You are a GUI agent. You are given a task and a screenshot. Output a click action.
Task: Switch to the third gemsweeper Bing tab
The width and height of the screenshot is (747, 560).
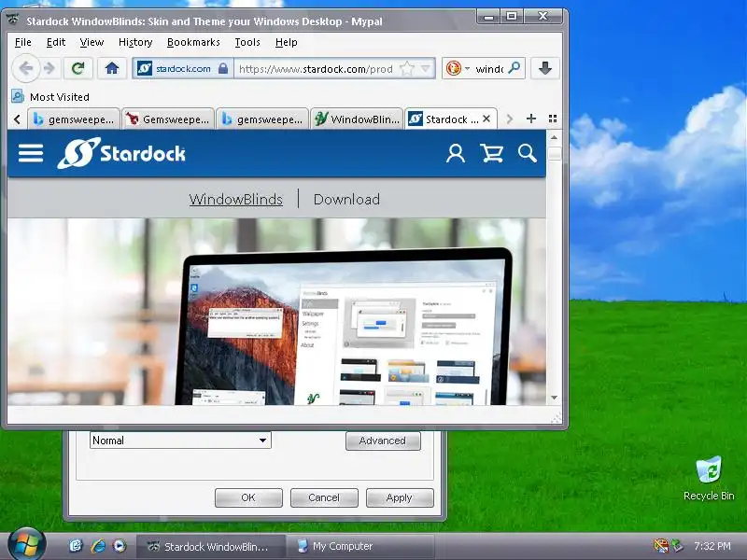pyautogui.click(x=262, y=119)
